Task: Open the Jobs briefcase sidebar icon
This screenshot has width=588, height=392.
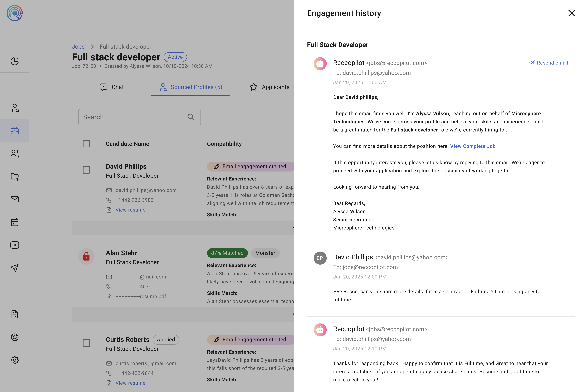Action: [14, 130]
